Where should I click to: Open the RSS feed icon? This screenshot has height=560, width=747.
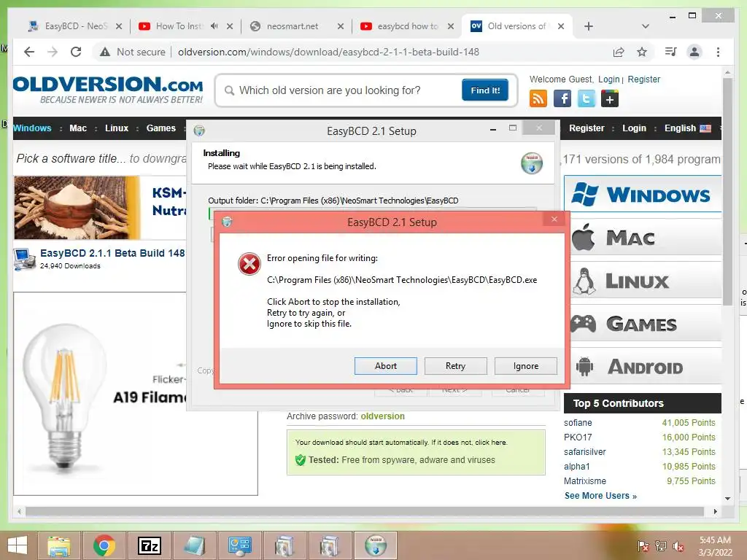(x=538, y=98)
